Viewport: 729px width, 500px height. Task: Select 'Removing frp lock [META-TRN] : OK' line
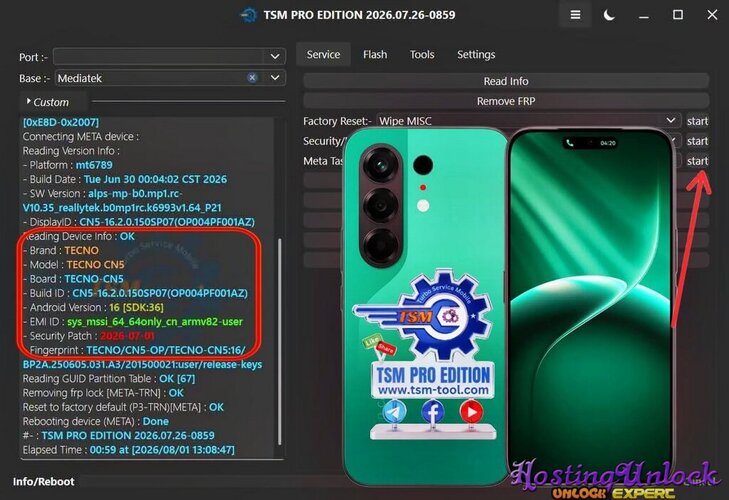(103, 393)
